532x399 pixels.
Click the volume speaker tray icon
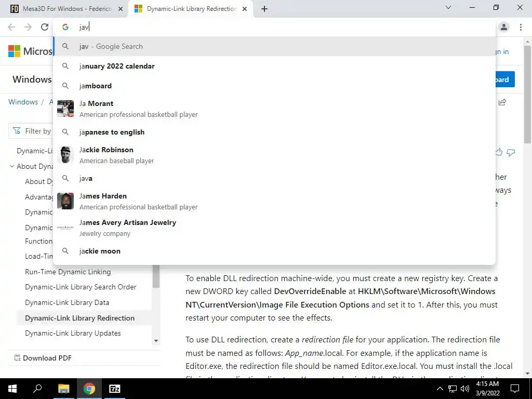pyautogui.click(x=465, y=389)
